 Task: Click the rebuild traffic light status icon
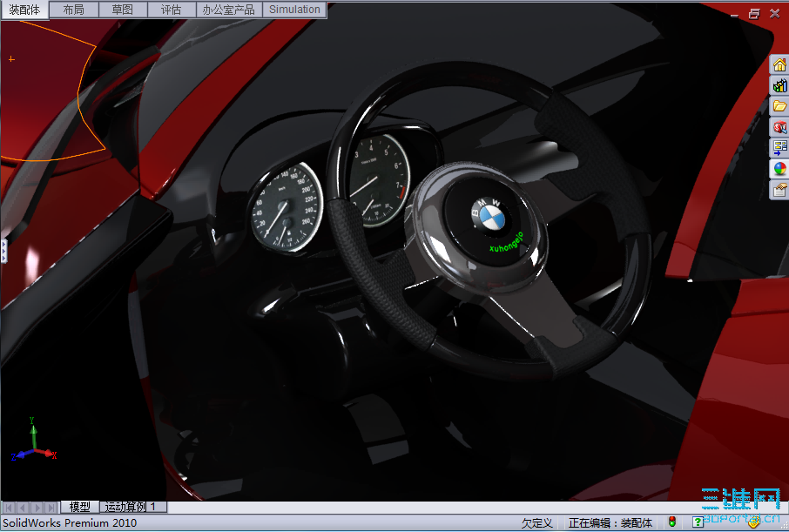671,522
